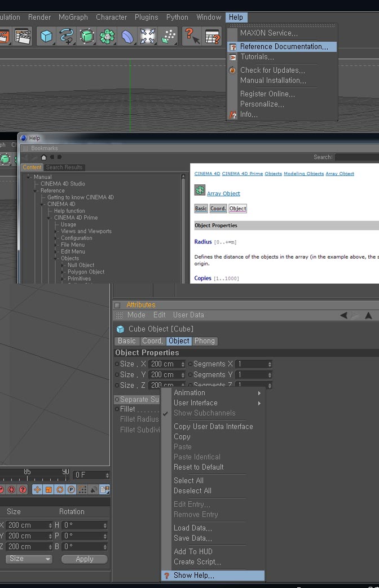Click the Apply button
The height and width of the screenshot is (588, 379).
[x=85, y=559]
